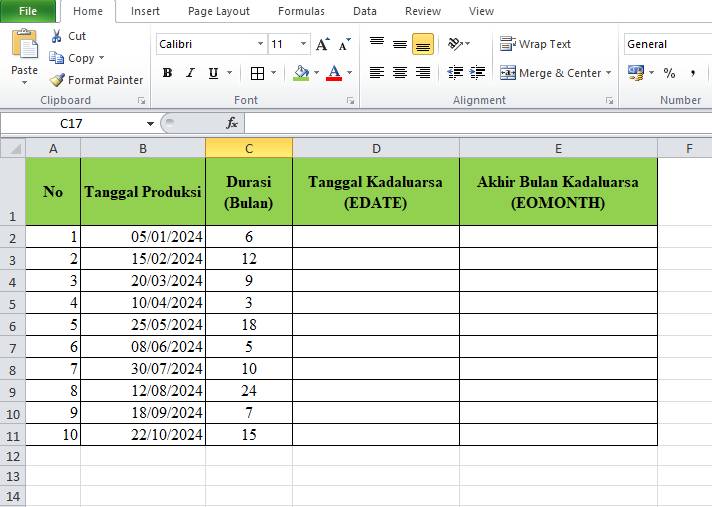Switch to the Data tab
This screenshot has width=712, height=507.
pos(365,11)
